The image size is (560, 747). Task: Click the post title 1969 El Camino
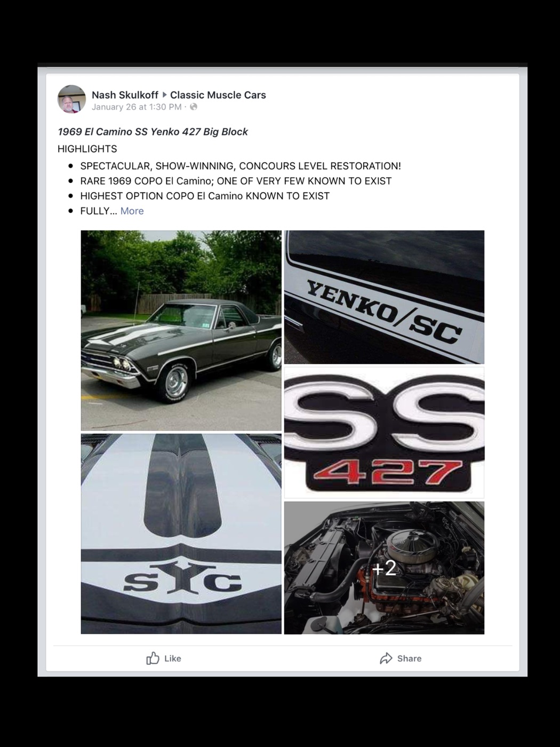tap(153, 132)
